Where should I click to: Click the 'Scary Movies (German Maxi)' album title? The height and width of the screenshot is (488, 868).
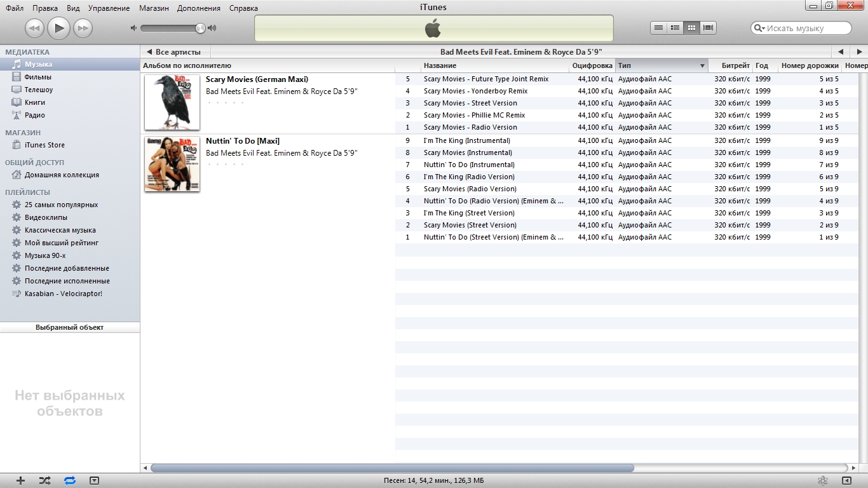click(257, 79)
